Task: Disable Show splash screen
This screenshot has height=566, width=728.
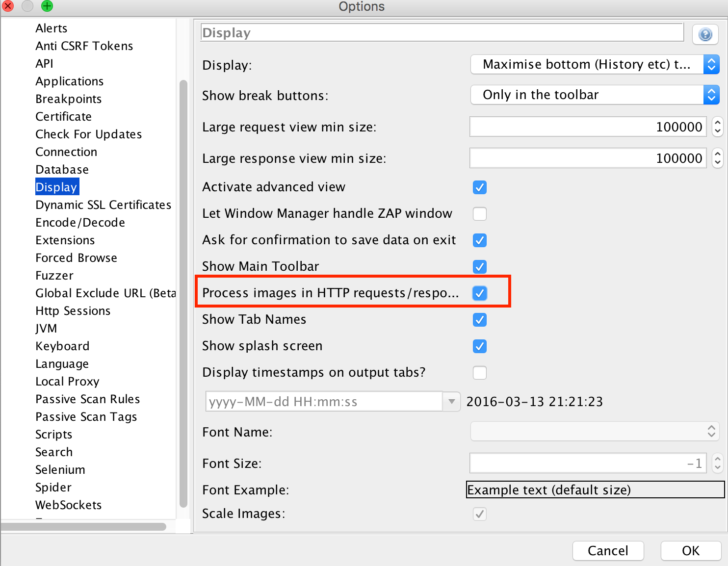Action: click(479, 346)
